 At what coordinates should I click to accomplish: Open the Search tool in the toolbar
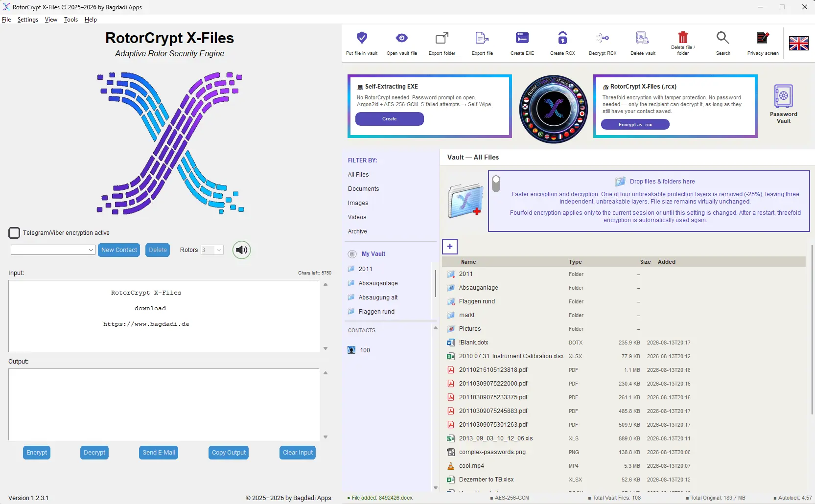(x=723, y=38)
